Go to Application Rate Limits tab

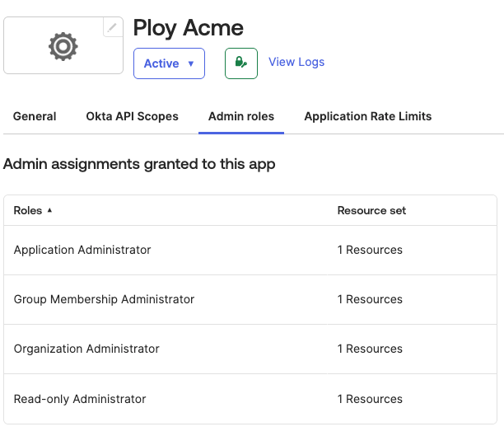(367, 116)
